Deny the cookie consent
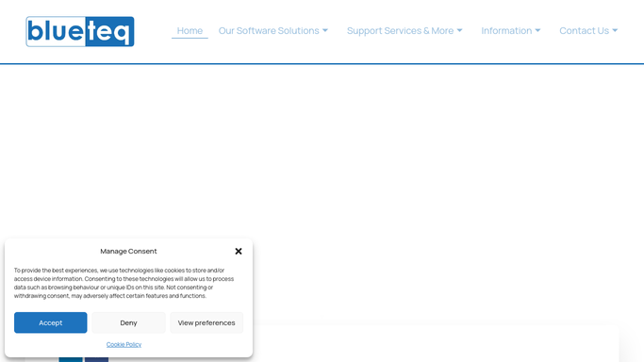644x362 pixels. pos(128,322)
